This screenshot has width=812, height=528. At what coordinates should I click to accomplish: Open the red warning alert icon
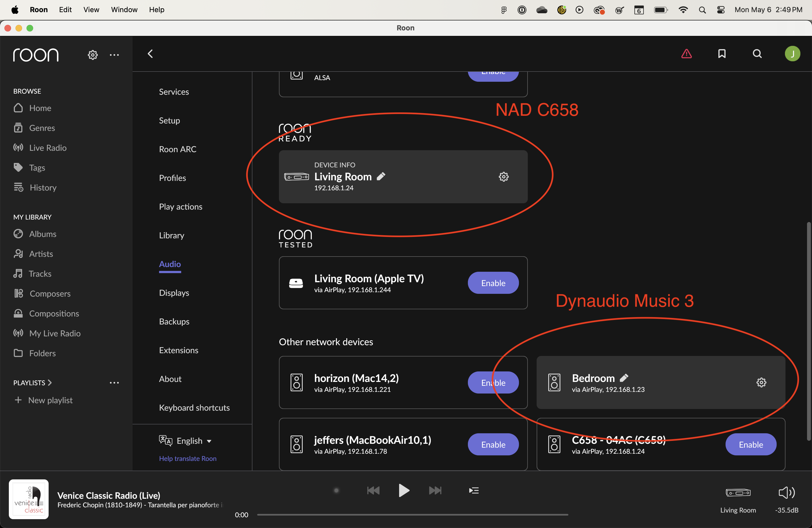pos(686,54)
